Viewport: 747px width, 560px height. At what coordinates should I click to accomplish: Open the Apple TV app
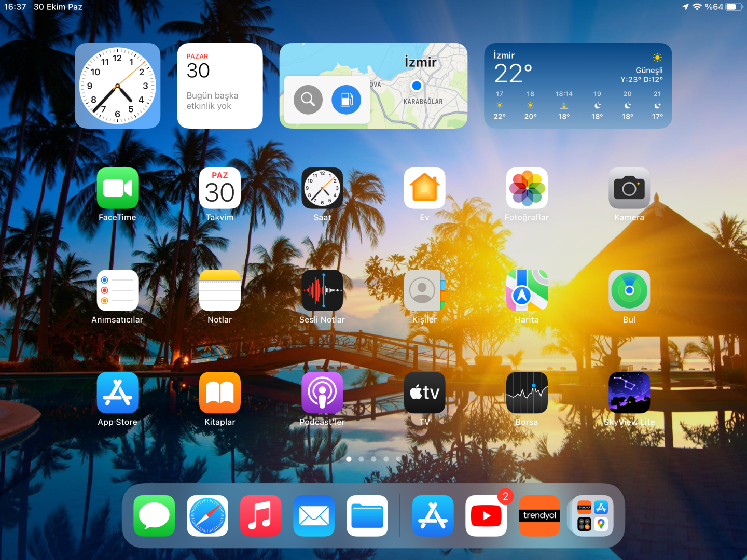click(425, 393)
